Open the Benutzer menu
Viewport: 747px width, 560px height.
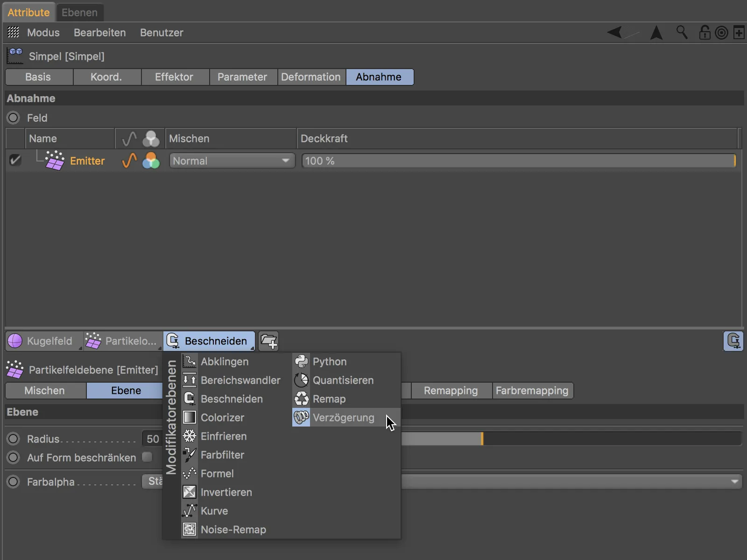click(x=162, y=33)
